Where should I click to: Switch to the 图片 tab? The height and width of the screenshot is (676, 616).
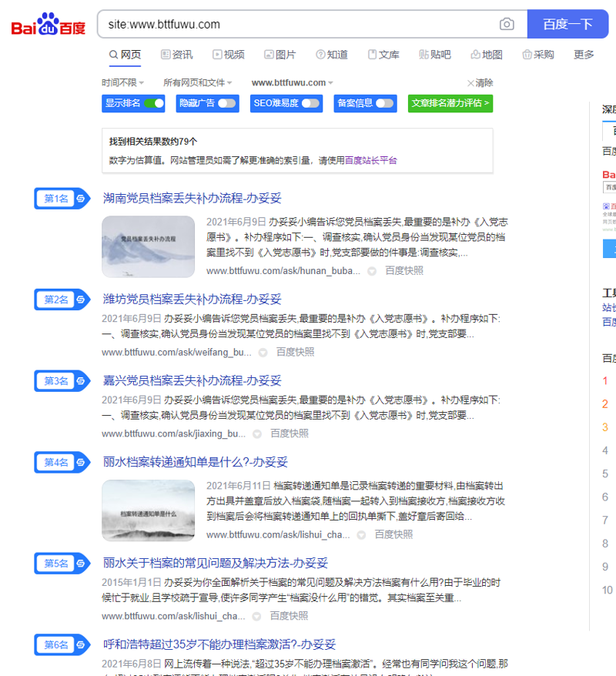[280, 55]
